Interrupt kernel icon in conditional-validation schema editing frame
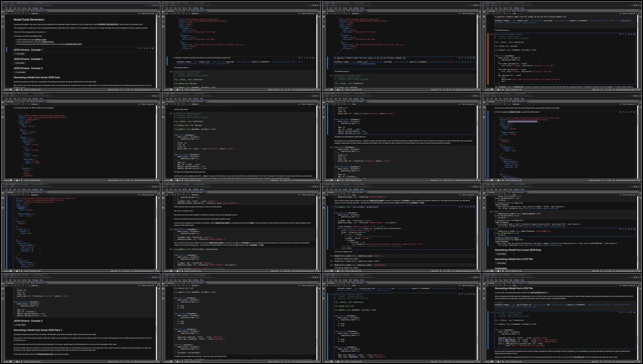The width and height of the screenshot is (643, 364). (23, 195)
